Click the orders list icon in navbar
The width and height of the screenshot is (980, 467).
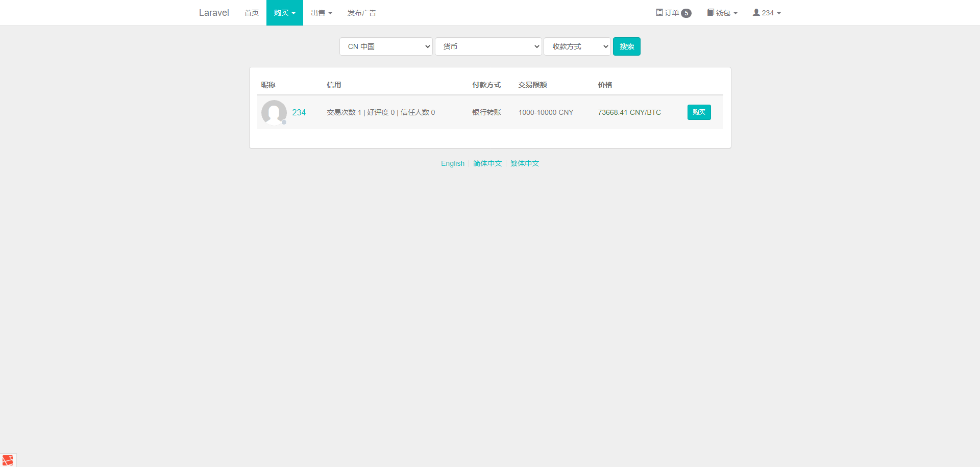[659, 12]
